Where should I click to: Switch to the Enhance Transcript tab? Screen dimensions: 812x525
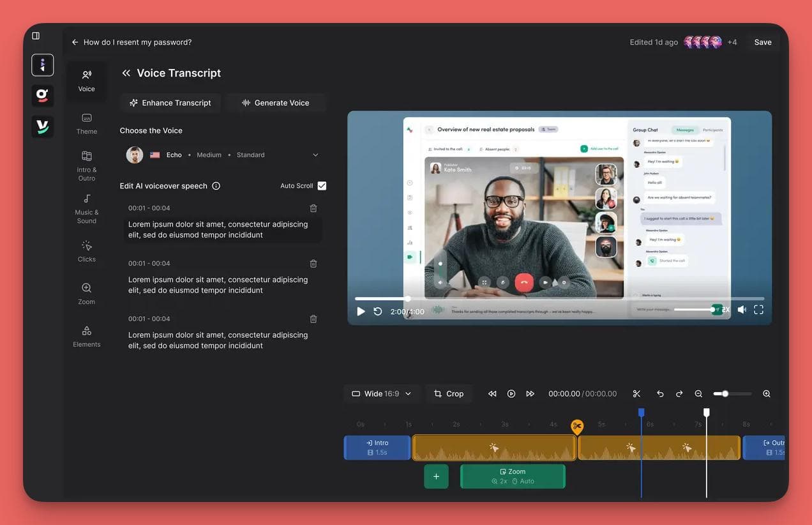click(170, 102)
